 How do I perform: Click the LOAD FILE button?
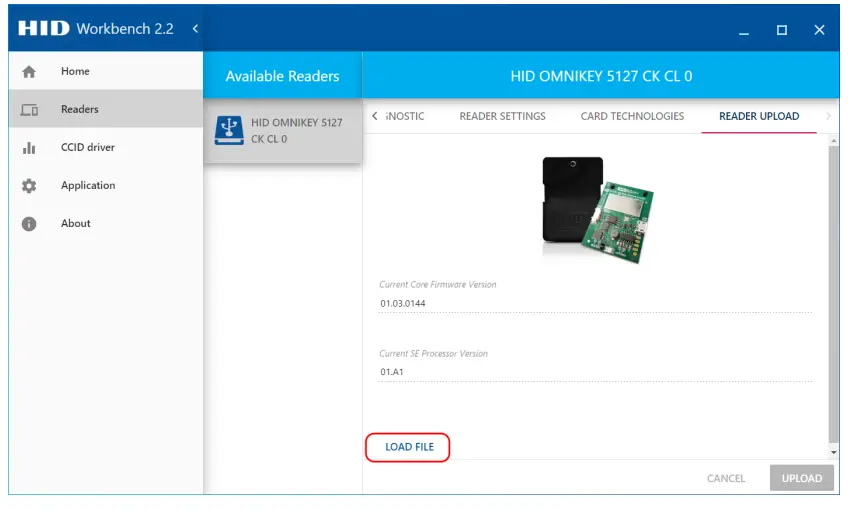[x=409, y=447]
